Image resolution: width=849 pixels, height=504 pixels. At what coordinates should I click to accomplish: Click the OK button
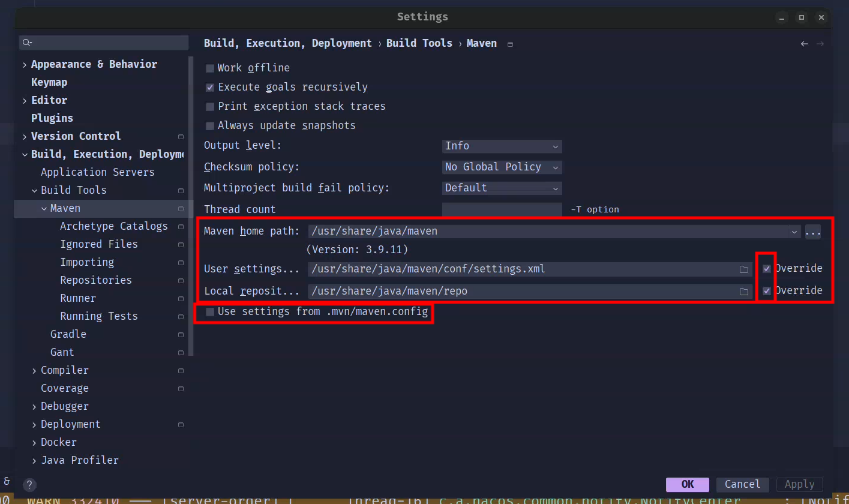(x=687, y=484)
